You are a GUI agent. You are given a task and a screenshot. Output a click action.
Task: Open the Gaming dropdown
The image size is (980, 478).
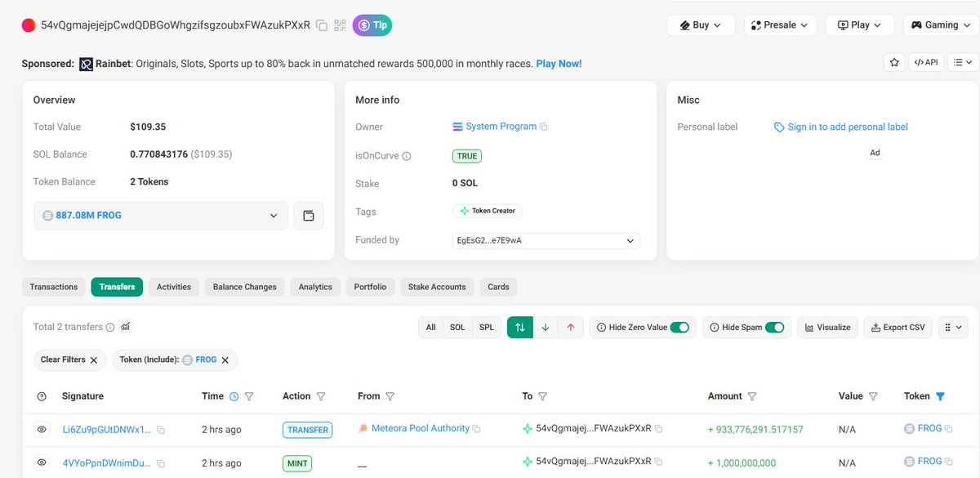(941, 25)
